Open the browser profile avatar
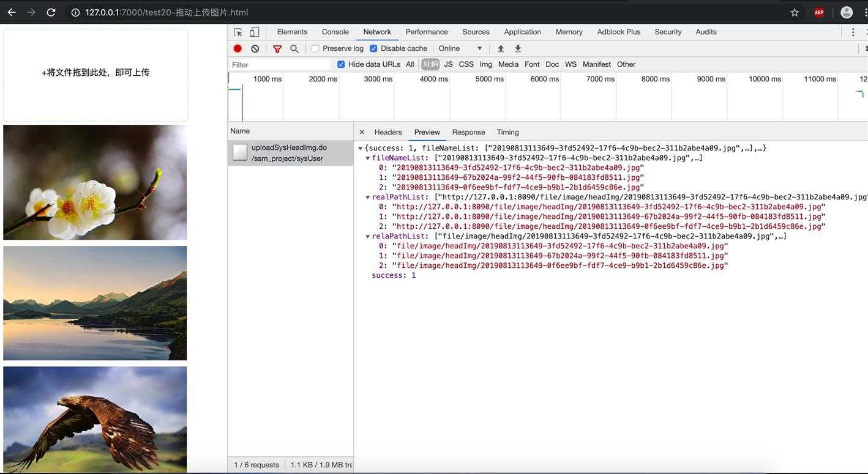868x474 pixels. (x=847, y=12)
